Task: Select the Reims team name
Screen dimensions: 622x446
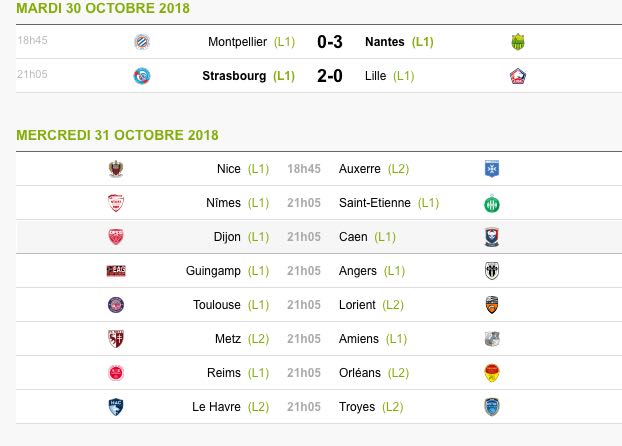Action: click(224, 373)
